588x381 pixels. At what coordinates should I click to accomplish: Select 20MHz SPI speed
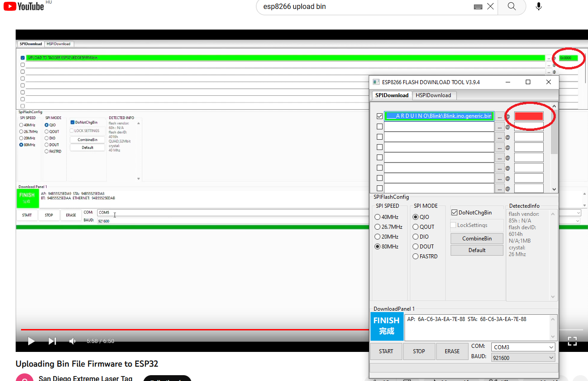[387, 237]
